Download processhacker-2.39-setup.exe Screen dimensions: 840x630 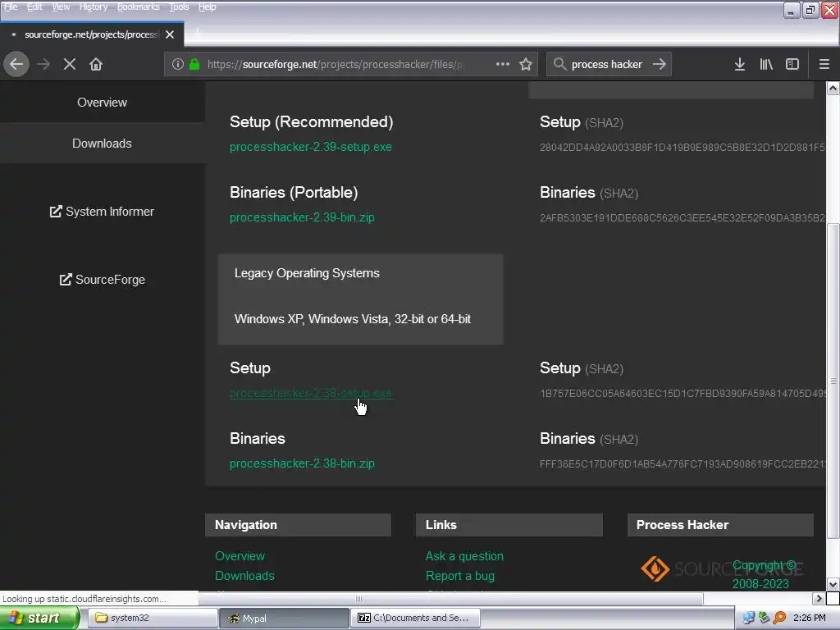coord(311,147)
